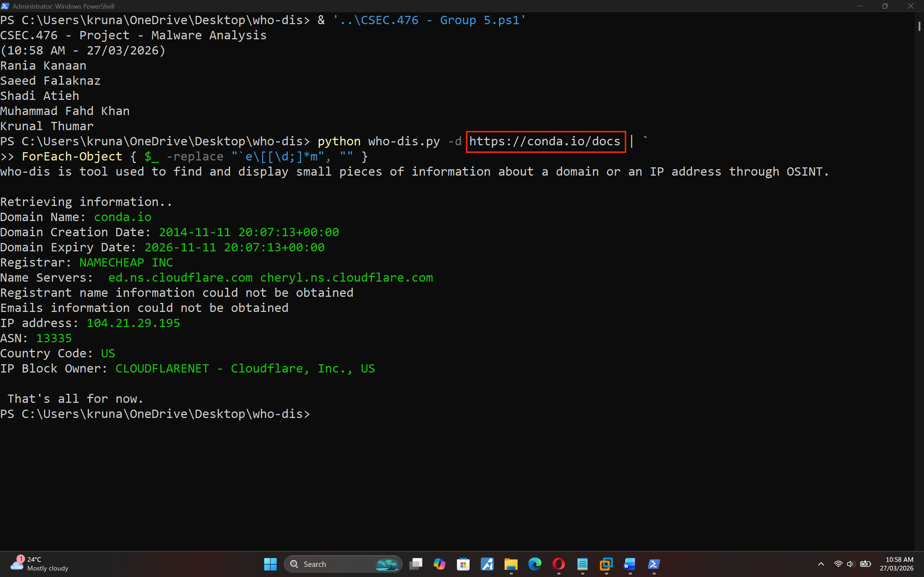Expand hidden system tray icons

tap(821, 564)
